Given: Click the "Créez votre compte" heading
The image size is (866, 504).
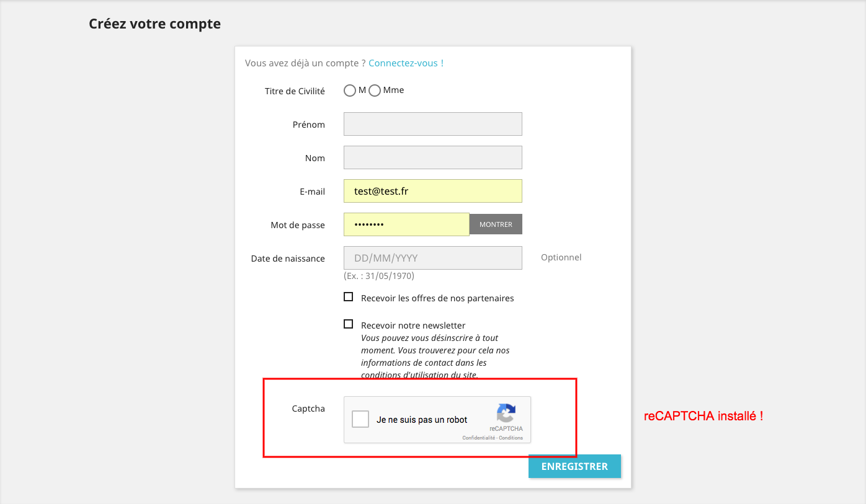Looking at the screenshot, I should tap(154, 24).
